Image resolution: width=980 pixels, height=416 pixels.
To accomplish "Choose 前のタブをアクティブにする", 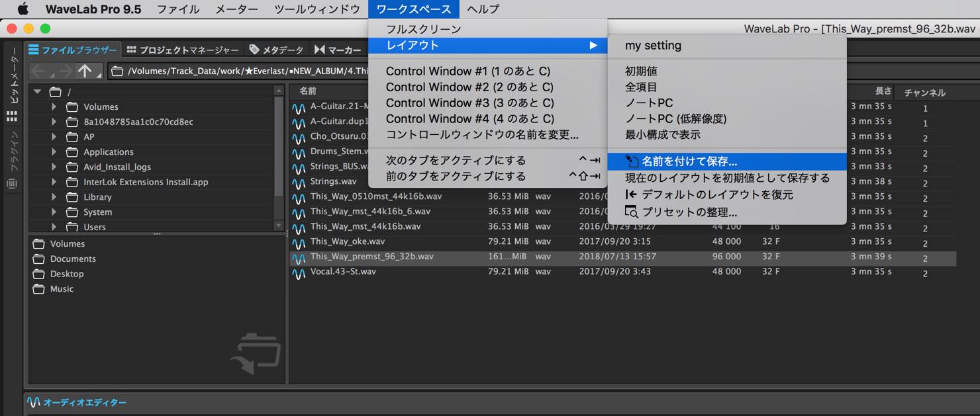I will [x=488, y=176].
